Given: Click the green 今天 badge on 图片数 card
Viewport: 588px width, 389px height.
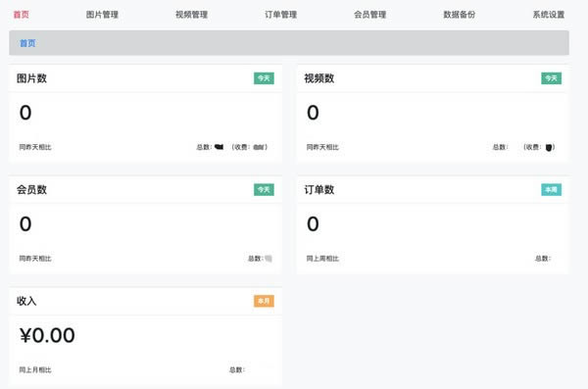Looking at the screenshot, I should pyautogui.click(x=264, y=78).
